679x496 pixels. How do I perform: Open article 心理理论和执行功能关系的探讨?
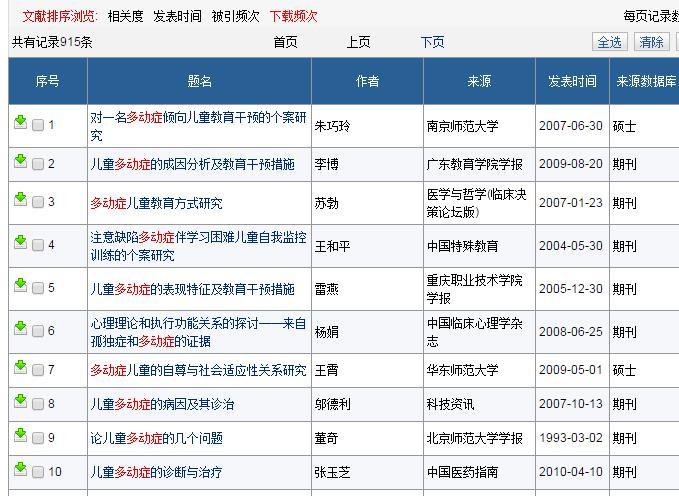pyautogui.click(x=198, y=332)
